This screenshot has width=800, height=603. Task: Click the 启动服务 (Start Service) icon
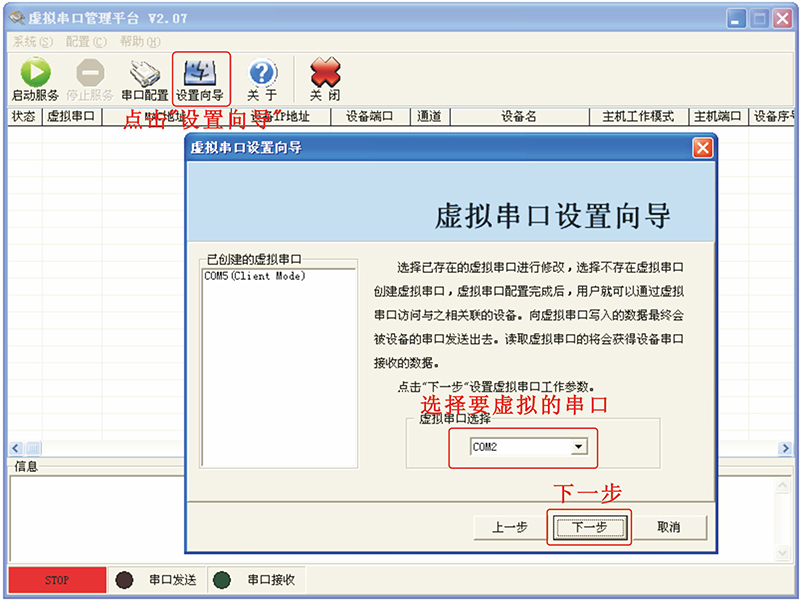coord(37,73)
